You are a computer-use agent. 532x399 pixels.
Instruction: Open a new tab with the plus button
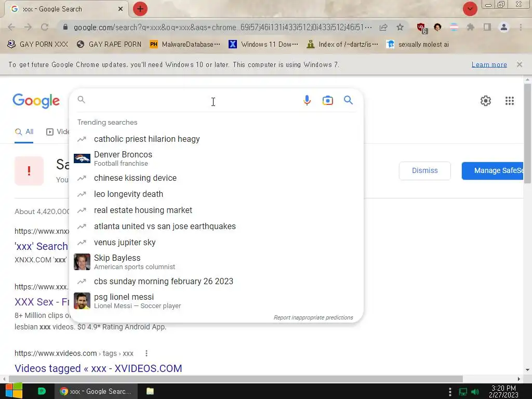pos(140,9)
